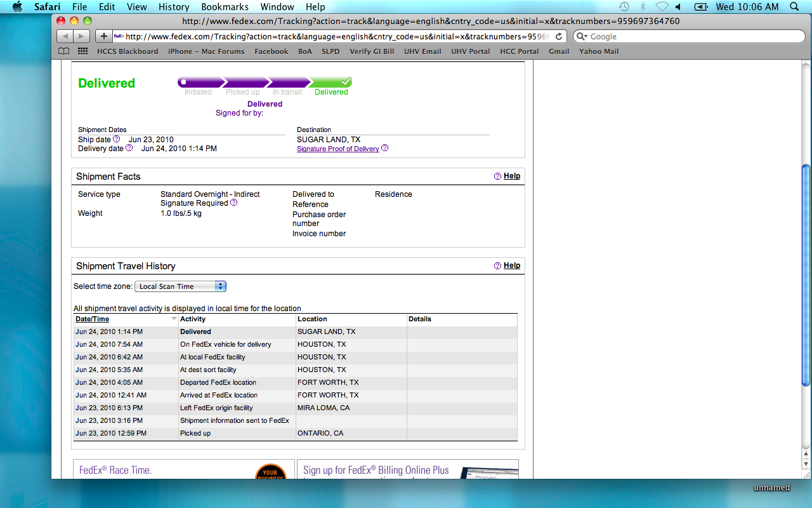Open SLPD bookmark

[x=331, y=51]
